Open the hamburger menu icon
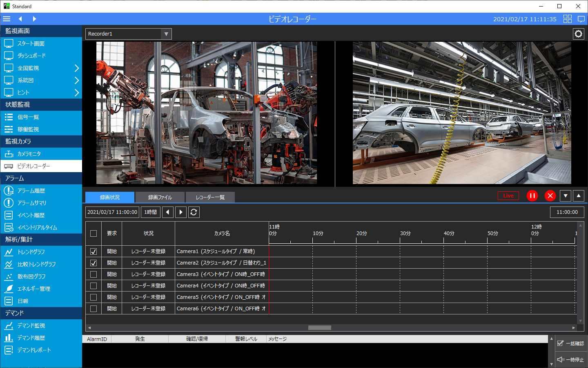 [7, 19]
